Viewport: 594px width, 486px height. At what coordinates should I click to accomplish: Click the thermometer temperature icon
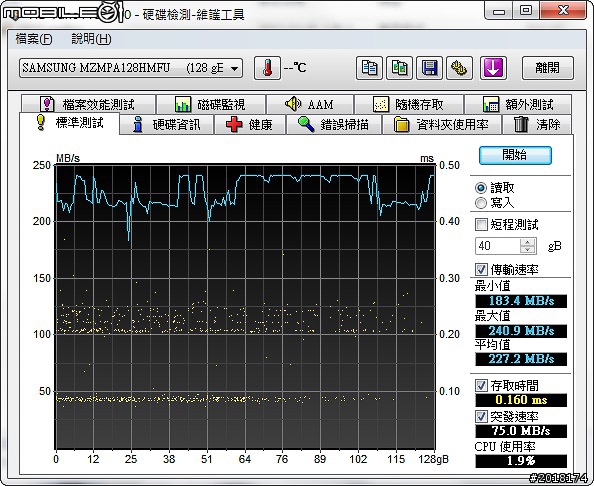coord(267,68)
